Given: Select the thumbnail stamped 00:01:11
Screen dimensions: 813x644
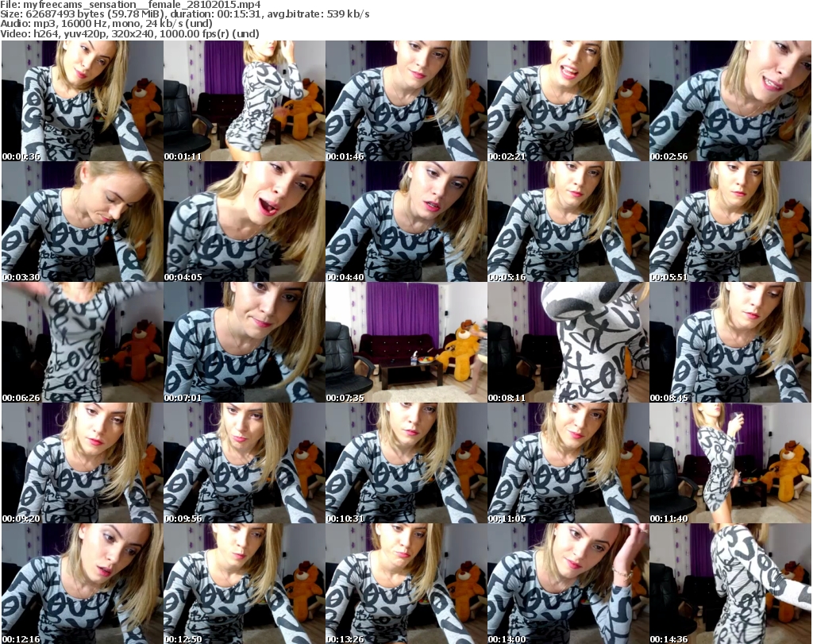Looking at the screenshot, I should pos(245,101).
